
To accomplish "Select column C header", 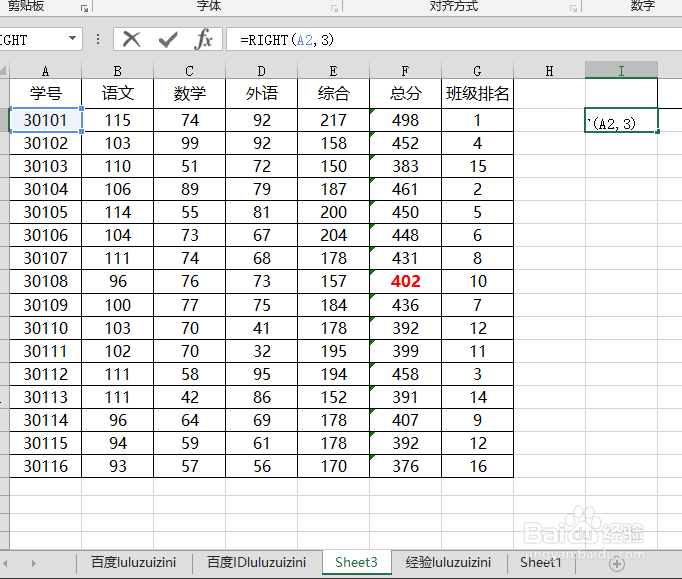I will (189, 70).
